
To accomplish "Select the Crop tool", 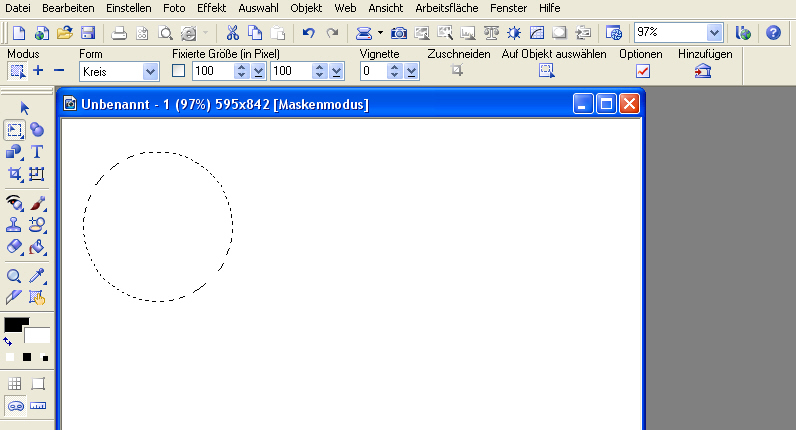I will [15, 174].
